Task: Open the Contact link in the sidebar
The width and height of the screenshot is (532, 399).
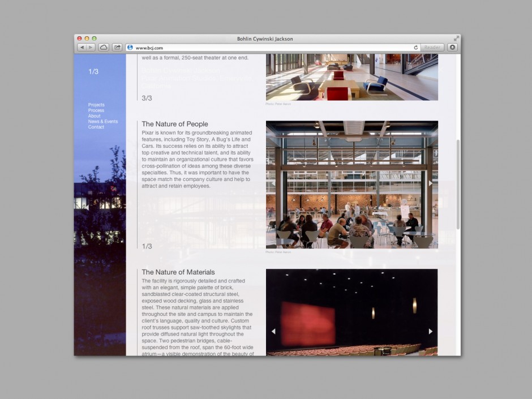Action: tap(96, 127)
